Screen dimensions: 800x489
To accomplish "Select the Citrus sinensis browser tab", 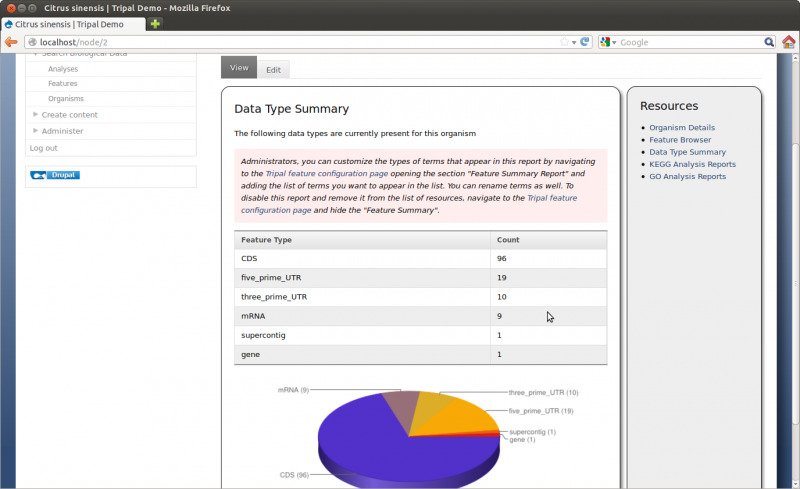I will click(73, 24).
